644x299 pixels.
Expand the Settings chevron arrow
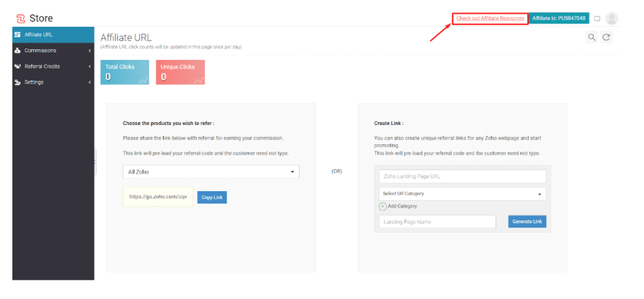(x=90, y=82)
